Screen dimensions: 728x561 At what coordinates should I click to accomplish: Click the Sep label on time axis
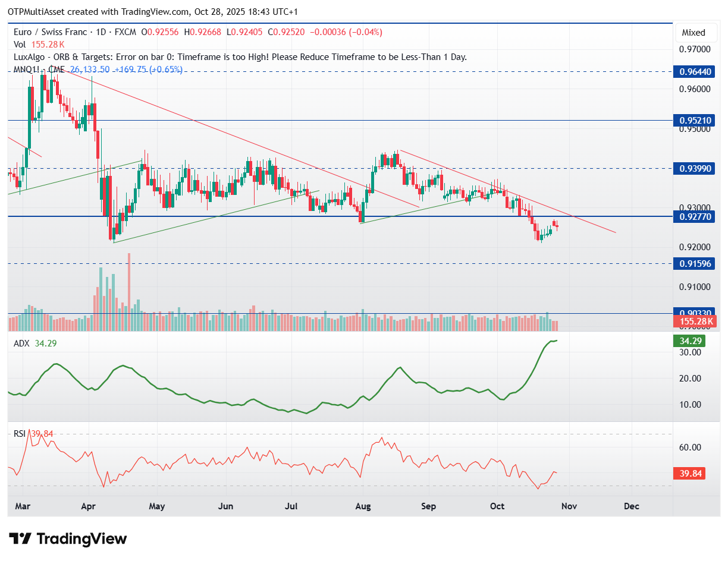pyautogui.click(x=428, y=506)
